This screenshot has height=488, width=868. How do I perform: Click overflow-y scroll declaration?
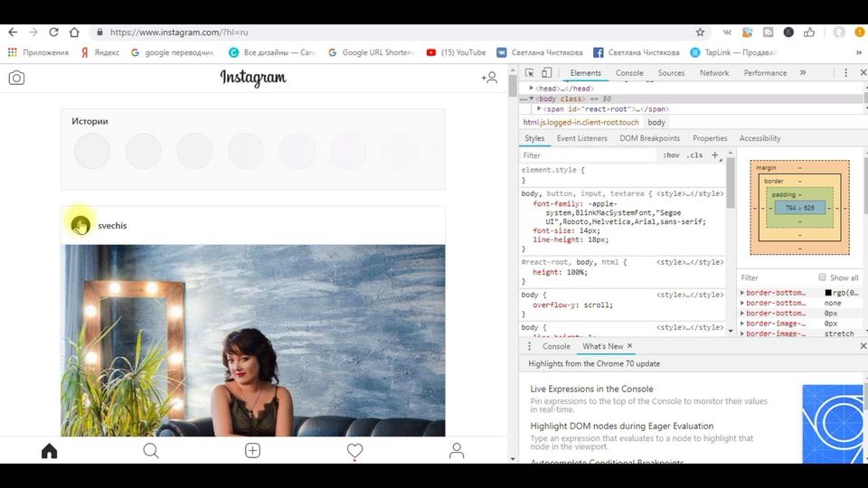tap(572, 305)
